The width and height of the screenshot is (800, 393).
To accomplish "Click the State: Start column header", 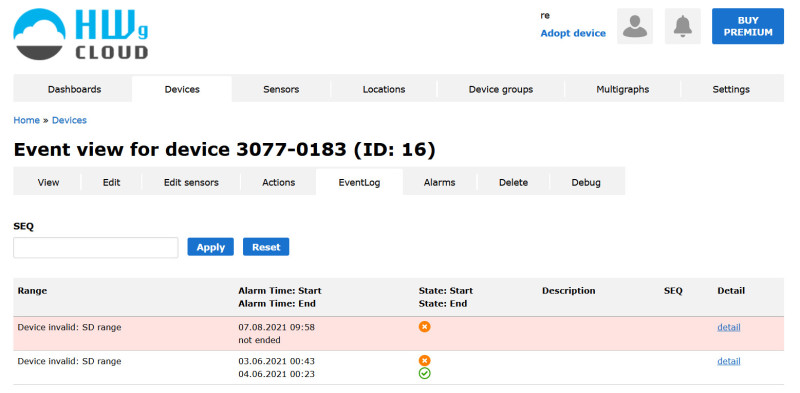I will coord(445,291).
